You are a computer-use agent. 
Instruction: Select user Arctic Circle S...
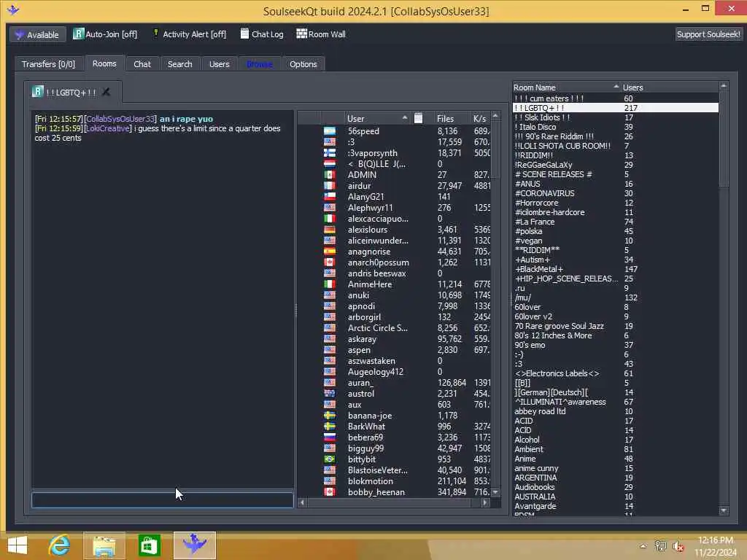click(x=377, y=328)
